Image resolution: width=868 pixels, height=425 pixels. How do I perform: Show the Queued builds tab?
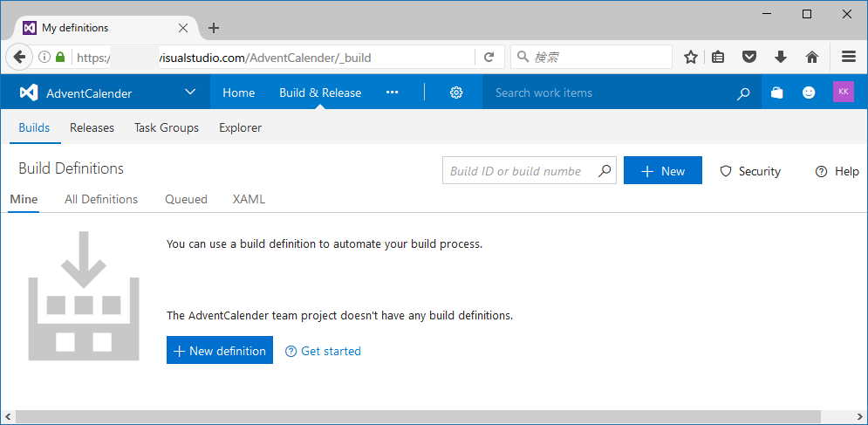pos(186,200)
